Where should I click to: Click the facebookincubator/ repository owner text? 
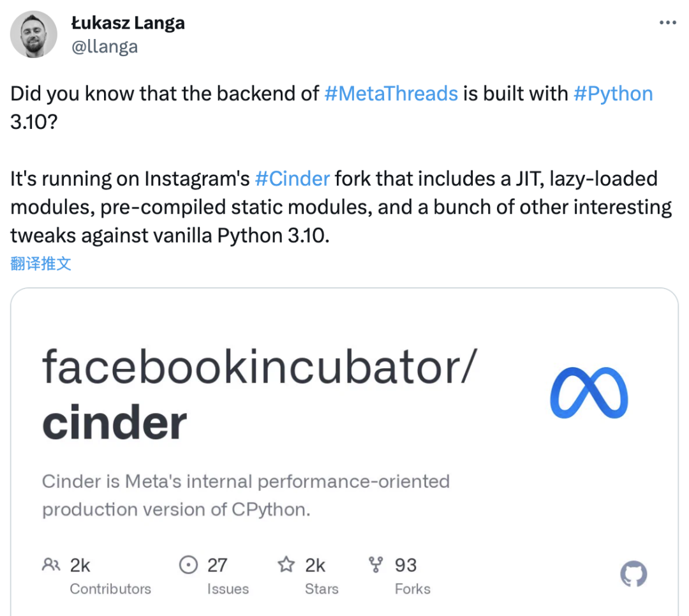tap(258, 367)
